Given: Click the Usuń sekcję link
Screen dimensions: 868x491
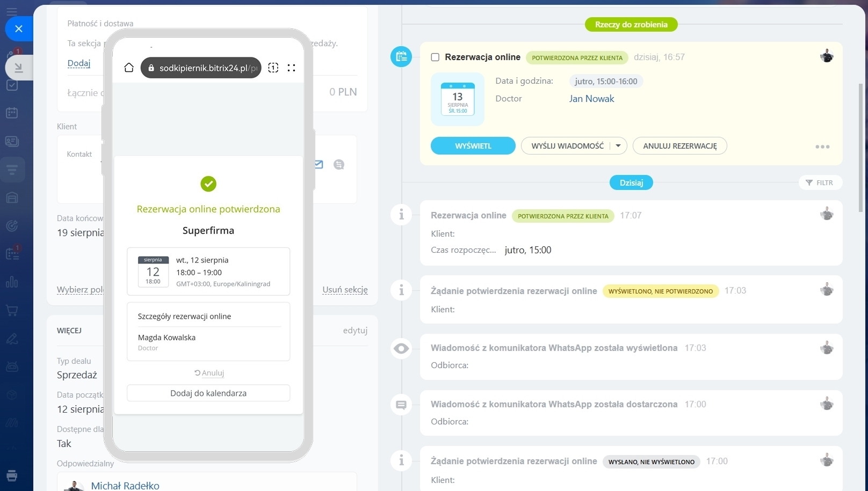Looking at the screenshot, I should (x=345, y=290).
